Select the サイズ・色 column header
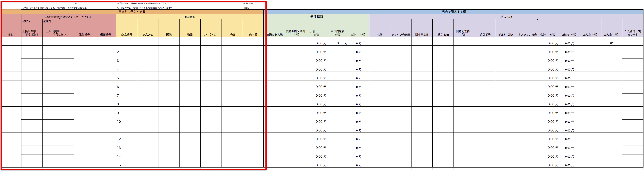This screenshot has width=644, height=171. (211, 34)
